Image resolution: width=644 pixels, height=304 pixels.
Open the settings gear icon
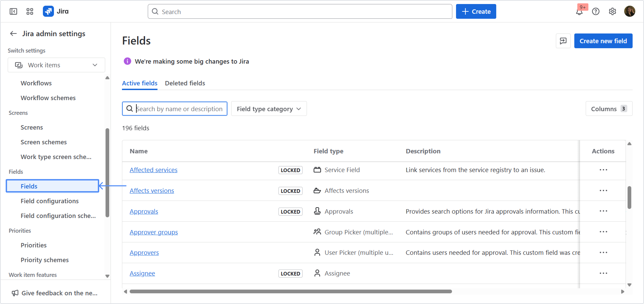point(612,12)
